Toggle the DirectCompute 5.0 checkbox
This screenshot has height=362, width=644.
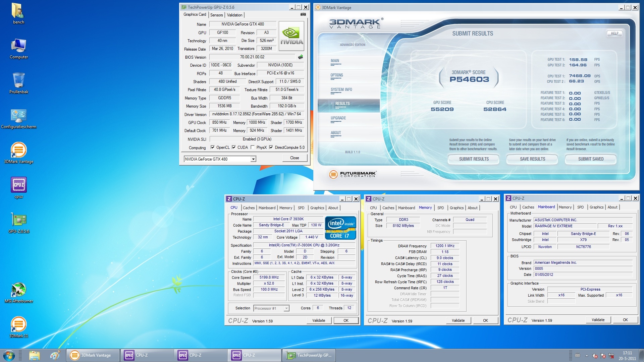coord(271,147)
